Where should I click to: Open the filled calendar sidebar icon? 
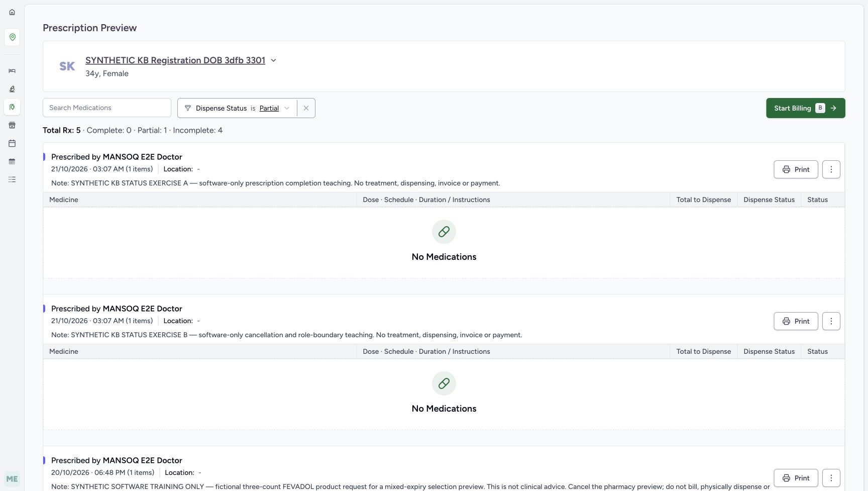tap(12, 161)
